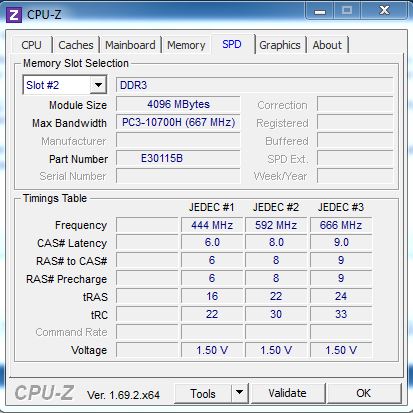Click the Ver. 1.69.2.x64 version text
Screen dimensions: 413x413
tap(123, 395)
